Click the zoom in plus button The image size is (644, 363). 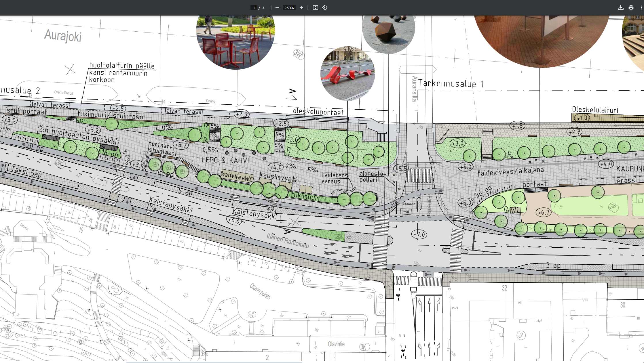[x=301, y=8]
